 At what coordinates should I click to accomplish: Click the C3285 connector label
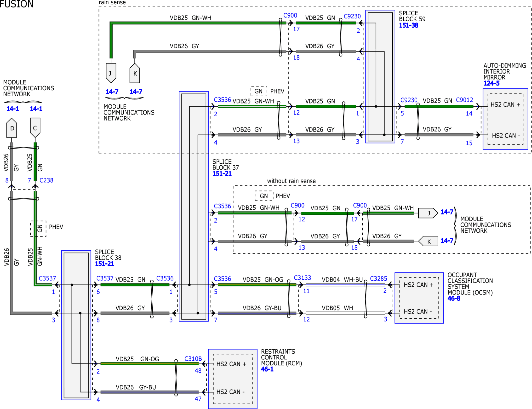click(378, 279)
